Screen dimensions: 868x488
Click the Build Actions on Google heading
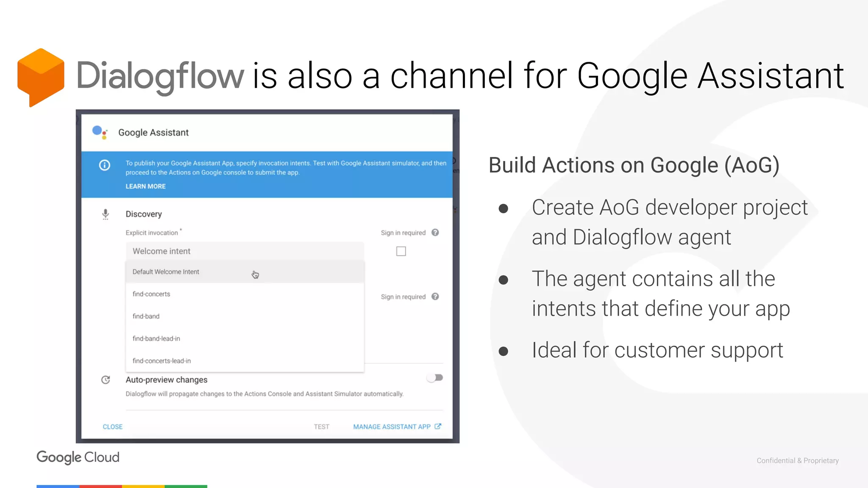[634, 165]
